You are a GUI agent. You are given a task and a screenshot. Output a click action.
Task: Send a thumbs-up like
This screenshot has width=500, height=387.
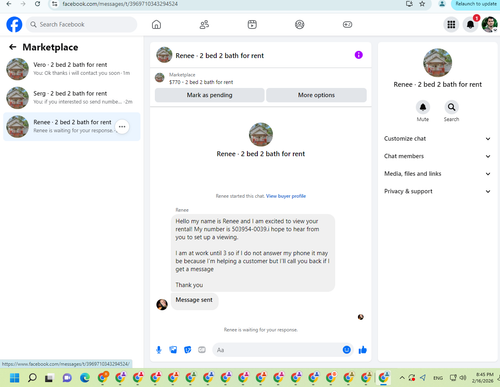(363, 350)
